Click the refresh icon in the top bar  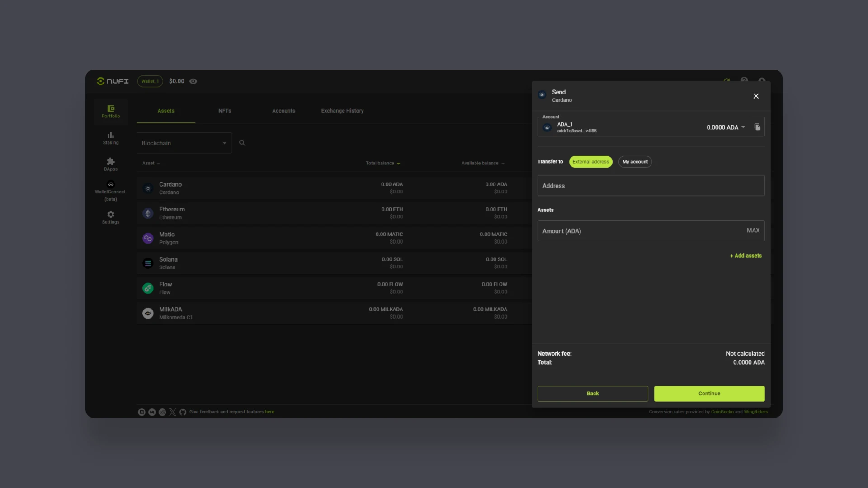click(x=726, y=80)
